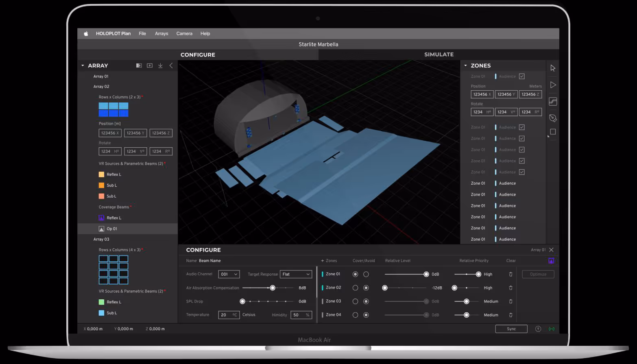Select Cover radio for Zone 02
This screenshot has height=364, width=637.
pos(355,288)
